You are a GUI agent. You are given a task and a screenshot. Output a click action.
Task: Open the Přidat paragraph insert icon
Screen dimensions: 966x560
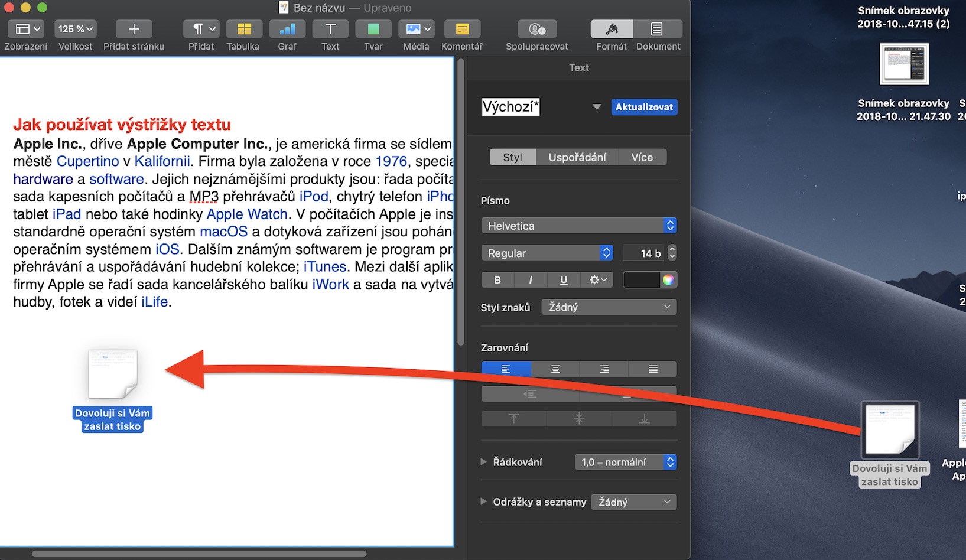[201, 29]
